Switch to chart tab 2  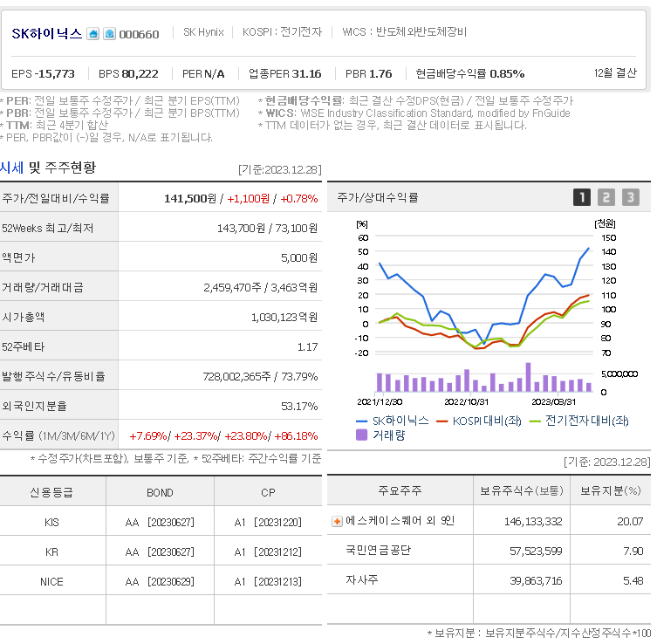[606, 197]
